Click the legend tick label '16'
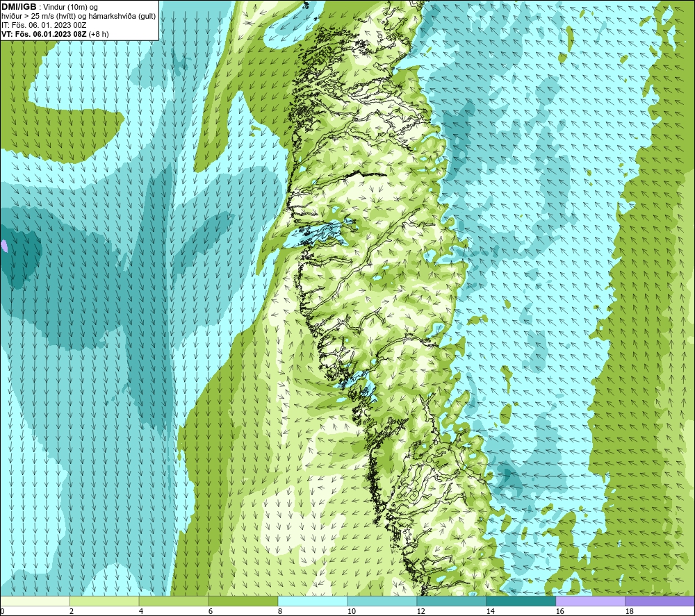Image resolution: width=695 pixels, height=616 pixels. [x=559, y=611]
